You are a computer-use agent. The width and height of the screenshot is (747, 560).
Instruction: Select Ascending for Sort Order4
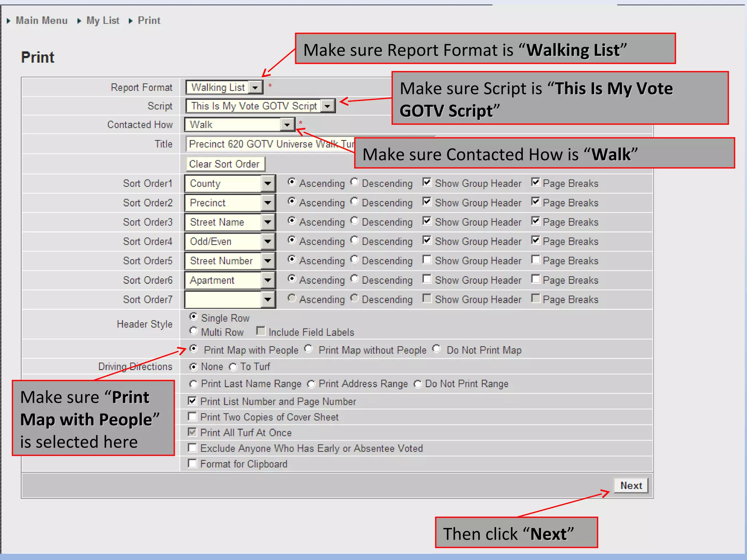pyautogui.click(x=291, y=240)
